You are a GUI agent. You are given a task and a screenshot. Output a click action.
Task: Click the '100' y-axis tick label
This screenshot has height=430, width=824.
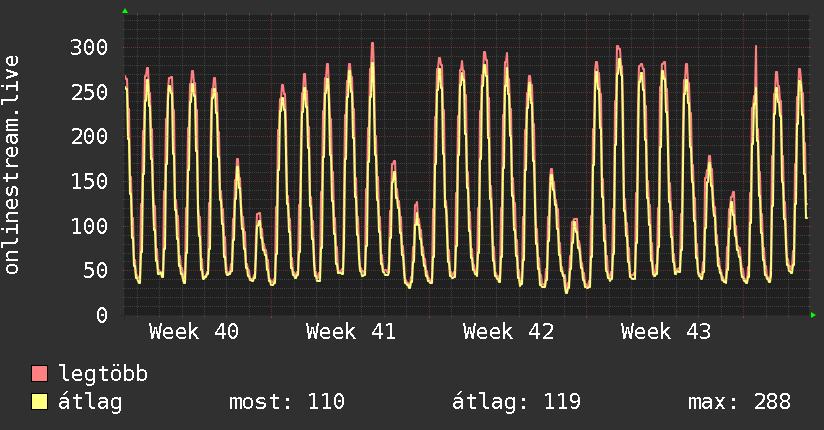pyautogui.click(x=89, y=227)
